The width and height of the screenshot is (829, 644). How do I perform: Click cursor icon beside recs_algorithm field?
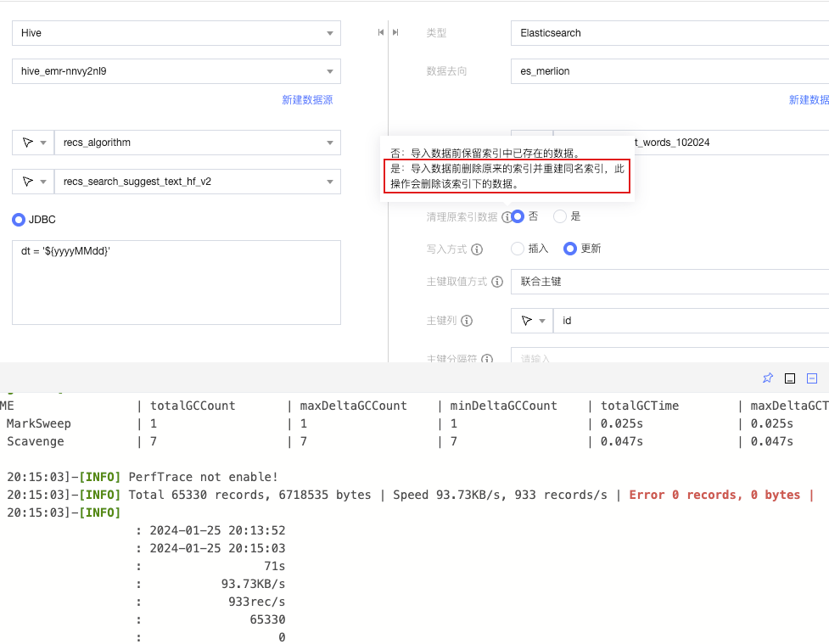click(x=27, y=143)
